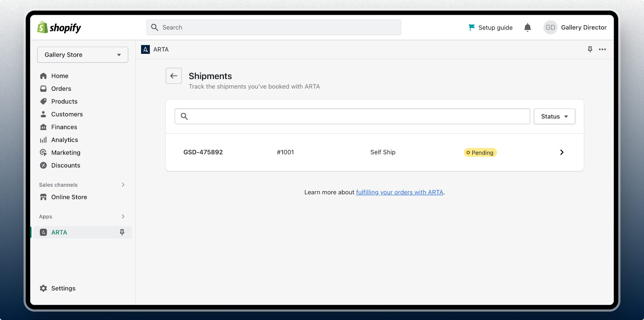Click the Discounts badge icon
644x320 pixels.
tap(43, 165)
